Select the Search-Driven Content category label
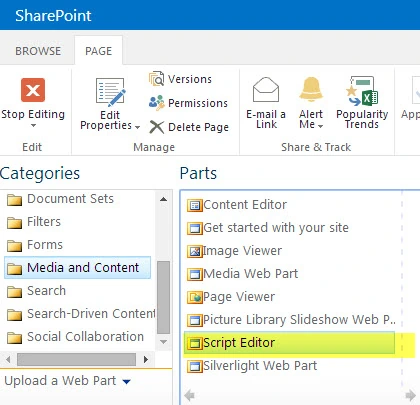Viewport: 420px width, 405px height. pos(91,314)
